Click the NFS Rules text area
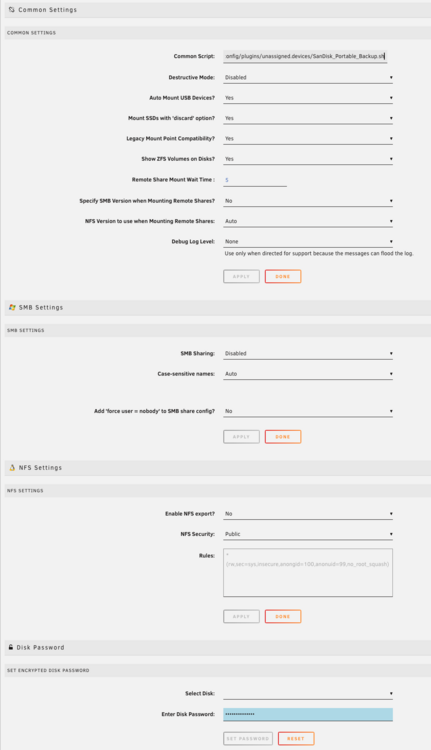The width and height of the screenshot is (431, 750). (x=308, y=573)
